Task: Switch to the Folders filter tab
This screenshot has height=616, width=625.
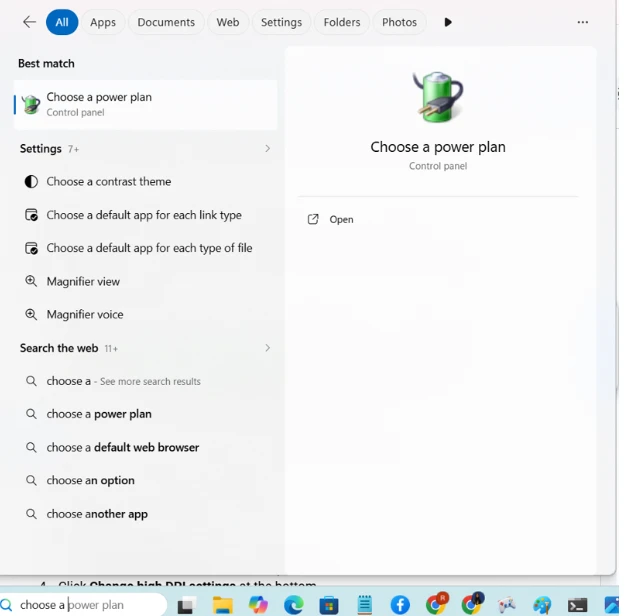Action: click(342, 22)
